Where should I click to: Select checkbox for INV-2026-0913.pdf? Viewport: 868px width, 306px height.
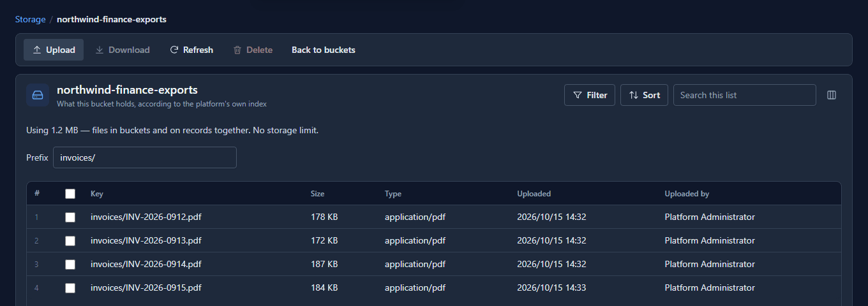70,241
